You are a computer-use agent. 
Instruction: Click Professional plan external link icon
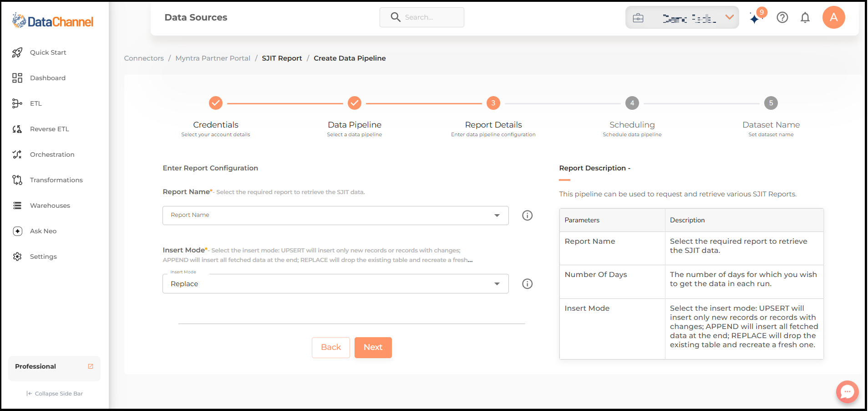[x=91, y=366]
